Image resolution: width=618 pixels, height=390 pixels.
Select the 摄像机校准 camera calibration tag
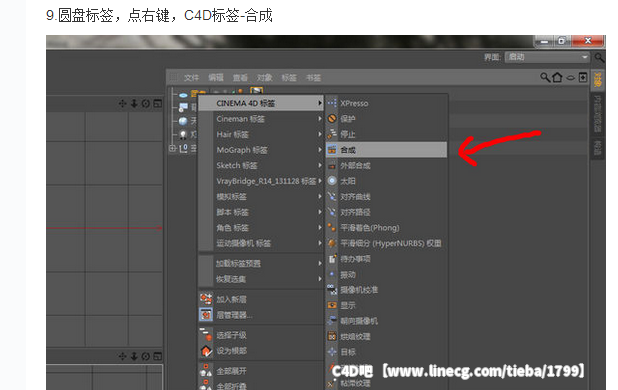pos(386,290)
